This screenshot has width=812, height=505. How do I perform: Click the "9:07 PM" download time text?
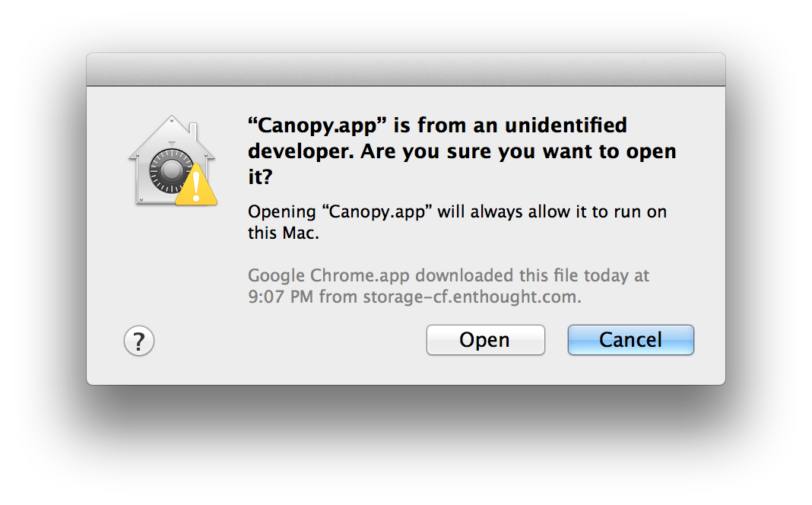[281, 297]
